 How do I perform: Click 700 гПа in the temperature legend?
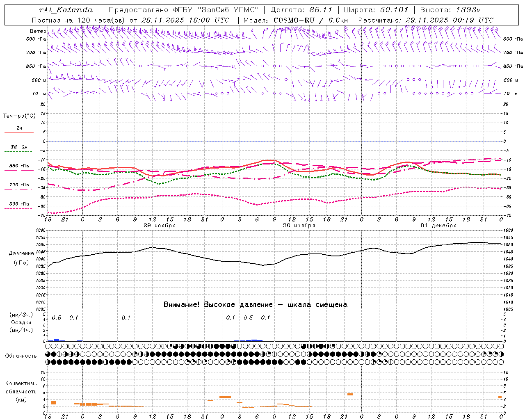19,185
